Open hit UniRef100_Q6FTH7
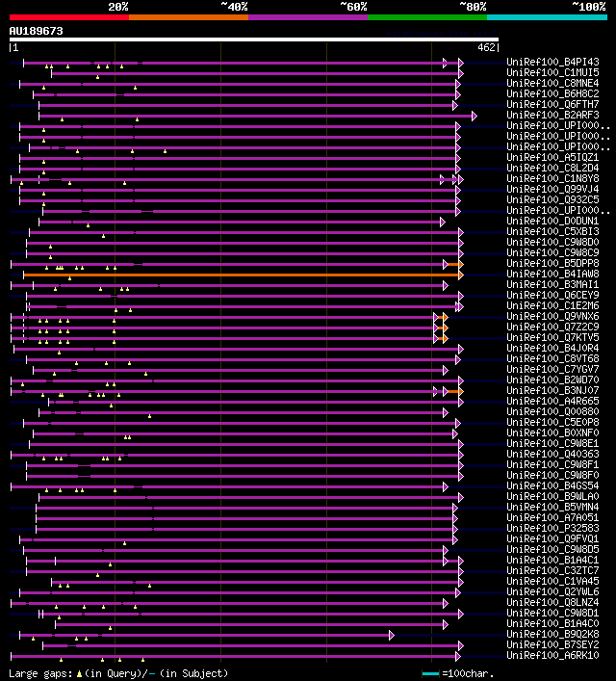This screenshot has width=616, height=681. [552, 104]
